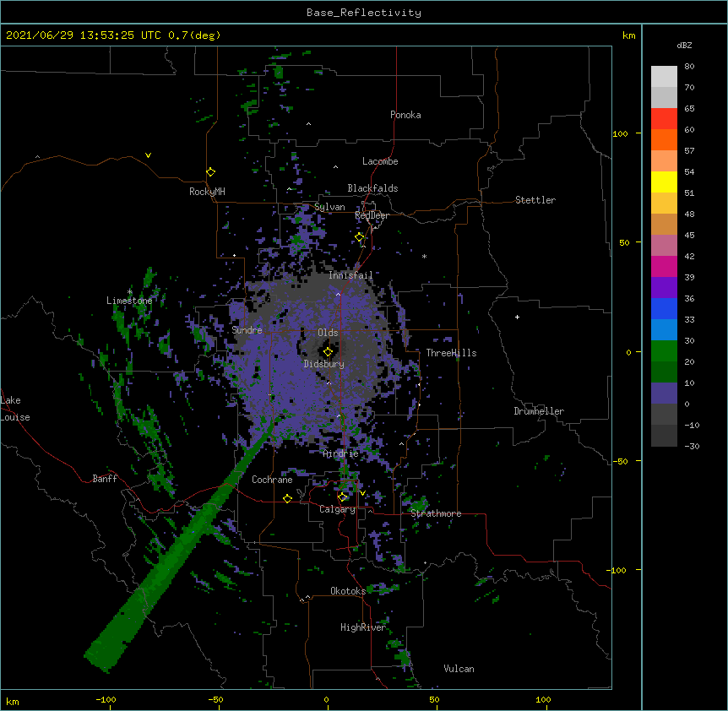Click the Sundre town label
The width and height of the screenshot is (728, 711).
[247, 330]
